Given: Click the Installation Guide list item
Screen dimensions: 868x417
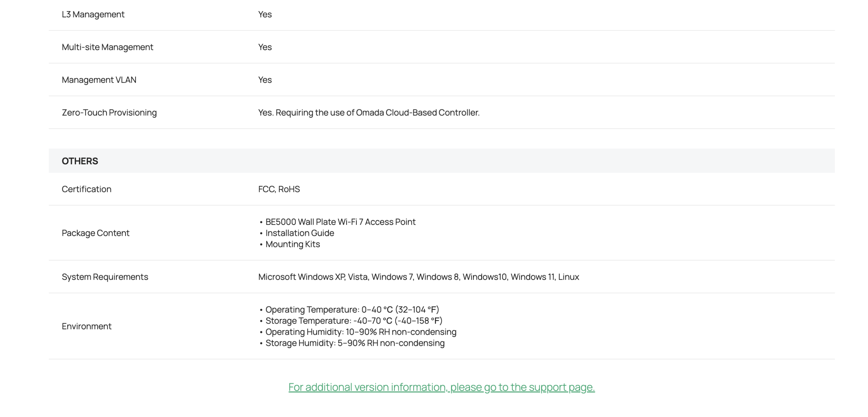Looking at the screenshot, I should pos(299,233).
